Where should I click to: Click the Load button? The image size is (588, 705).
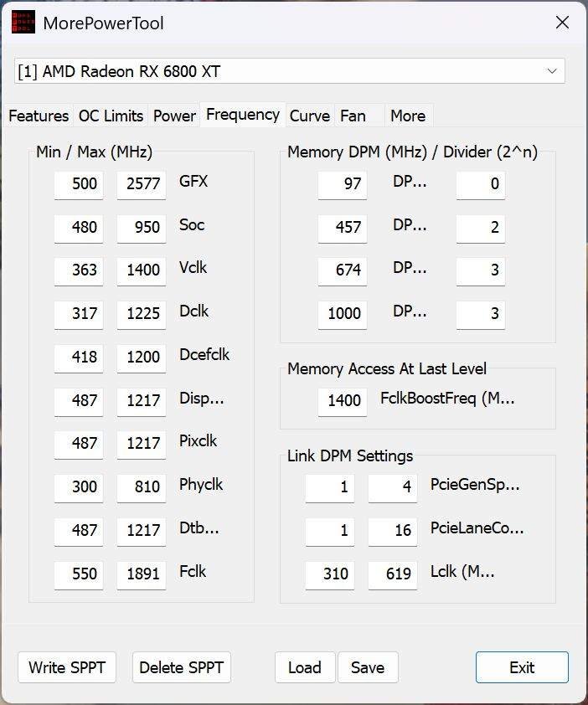[304, 667]
